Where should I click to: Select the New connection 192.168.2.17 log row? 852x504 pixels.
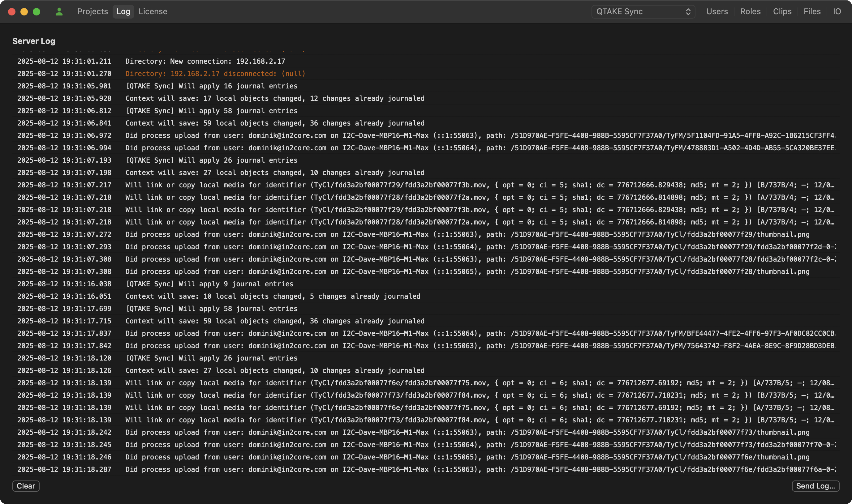point(205,62)
